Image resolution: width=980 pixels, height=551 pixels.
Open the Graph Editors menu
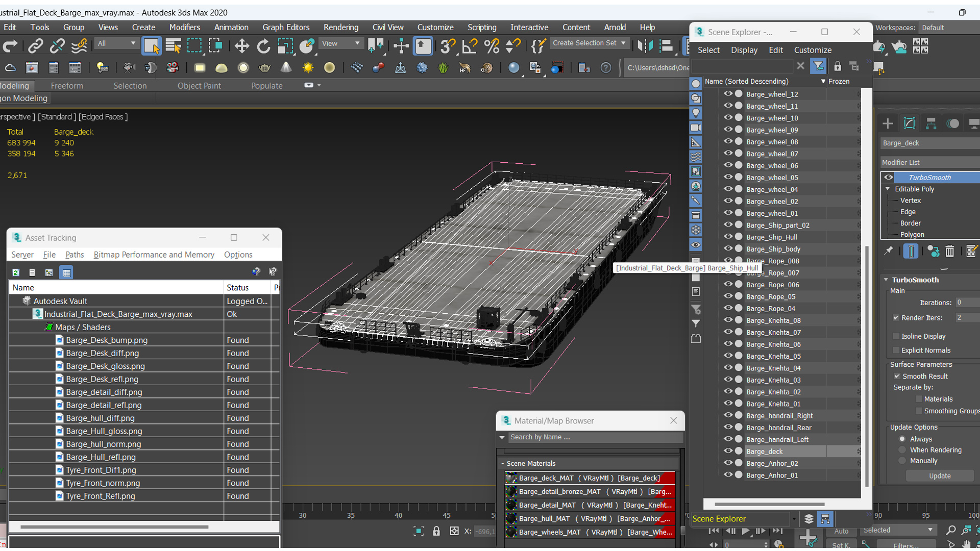286,28
